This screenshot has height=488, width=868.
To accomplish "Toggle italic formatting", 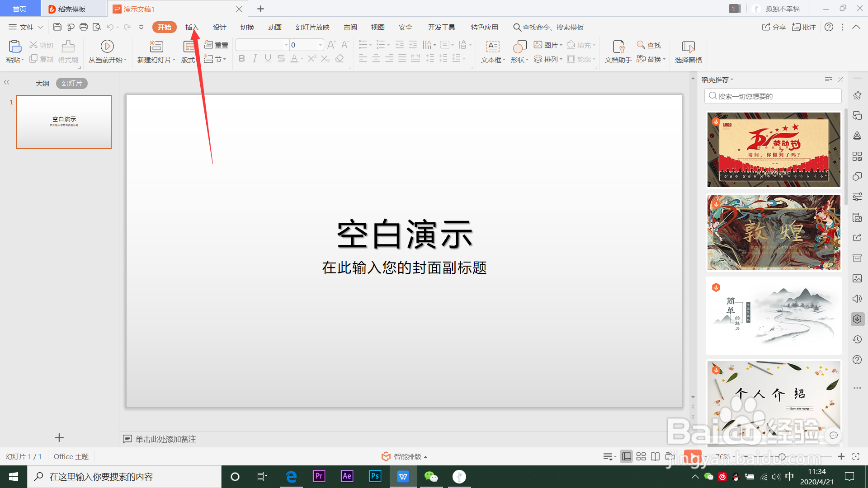I will 255,59.
